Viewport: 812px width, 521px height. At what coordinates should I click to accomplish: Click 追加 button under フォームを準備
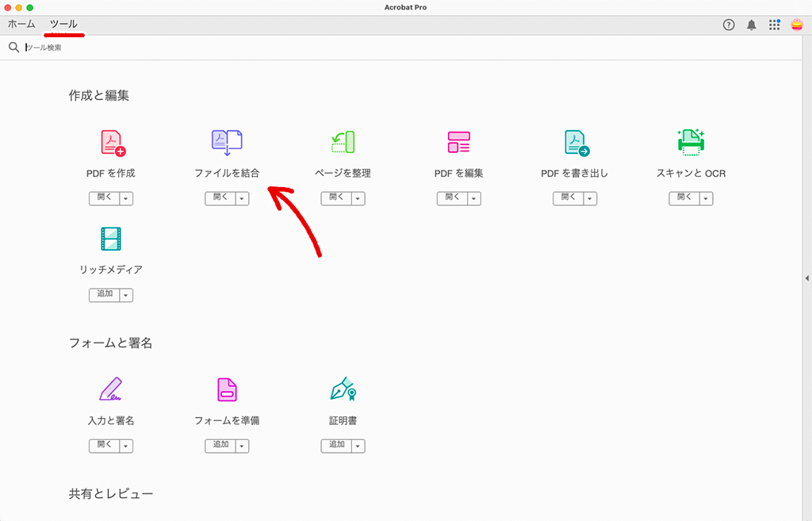click(220, 446)
